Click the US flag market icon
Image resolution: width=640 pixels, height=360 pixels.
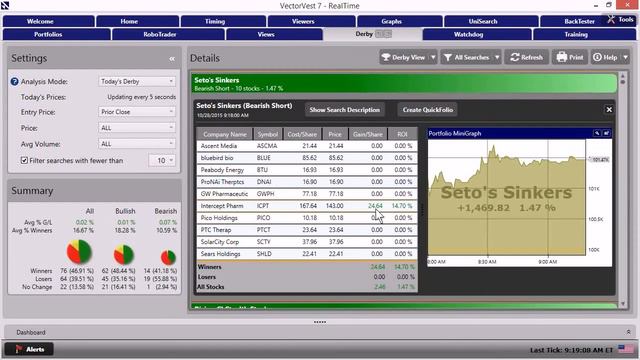tap(625, 349)
